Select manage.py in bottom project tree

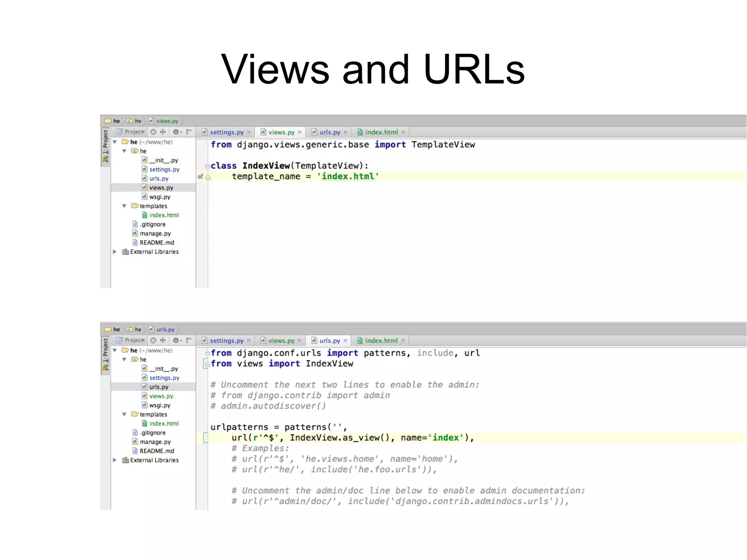(x=151, y=442)
